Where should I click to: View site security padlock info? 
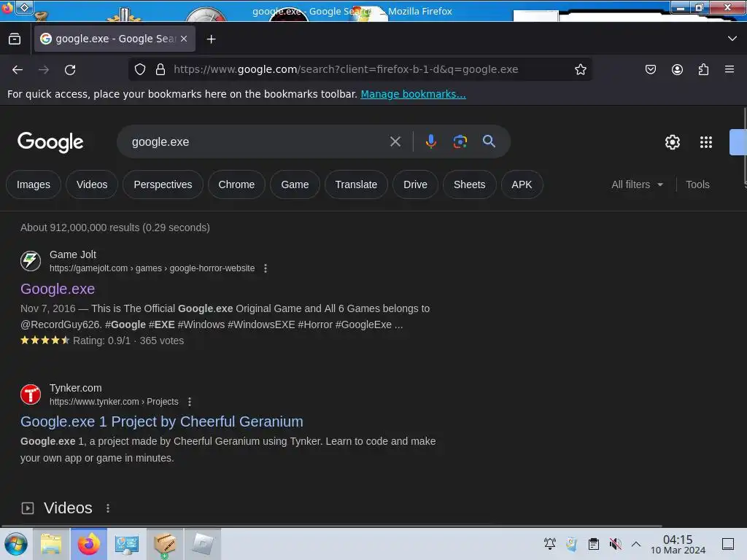coord(160,69)
